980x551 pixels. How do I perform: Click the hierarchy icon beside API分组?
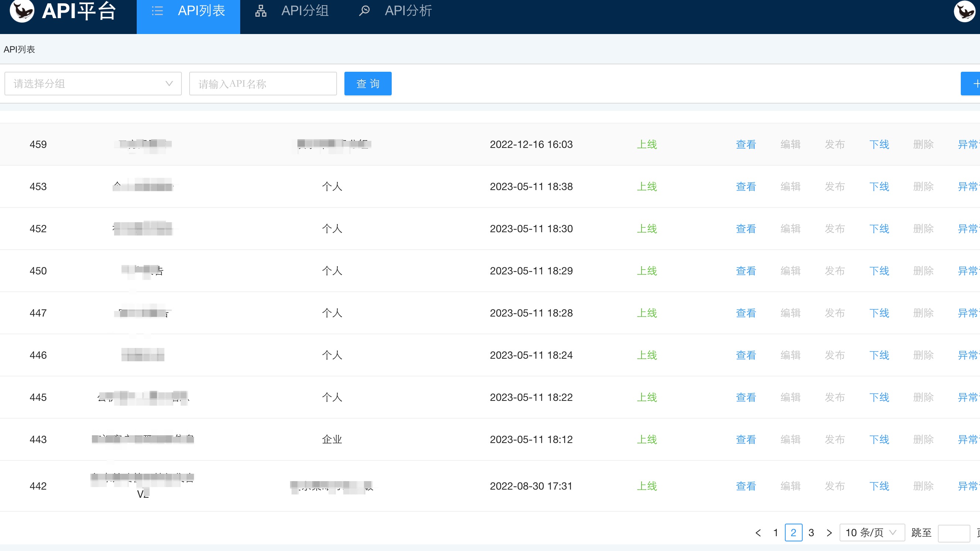[261, 11]
